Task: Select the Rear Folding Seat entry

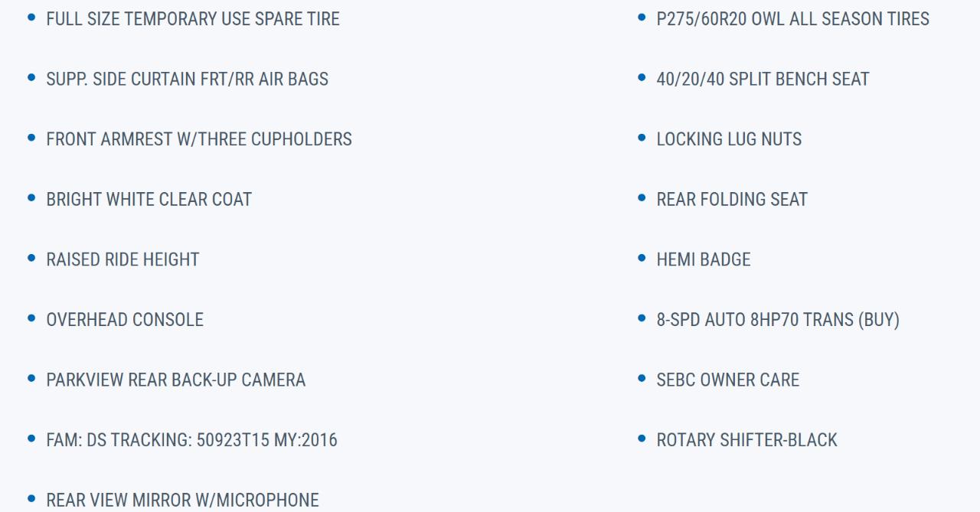Action: pyautogui.click(x=732, y=200)
